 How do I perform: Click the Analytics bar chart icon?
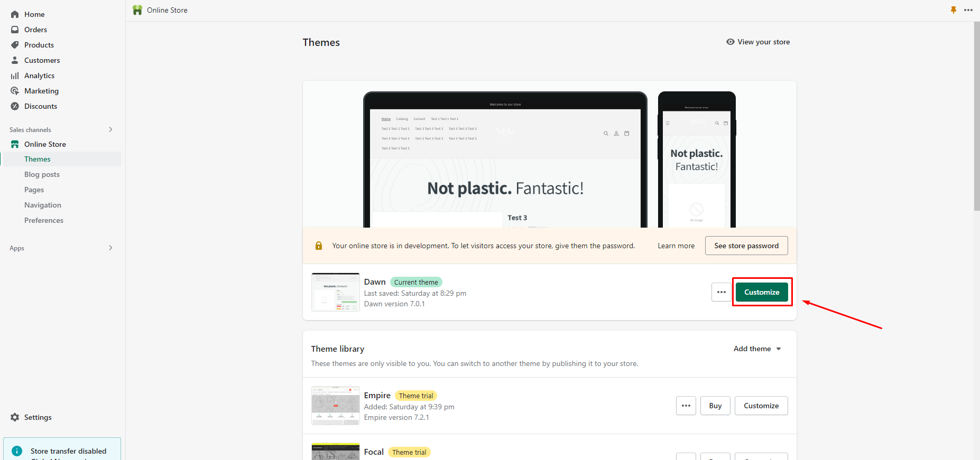tap(15, 76)
